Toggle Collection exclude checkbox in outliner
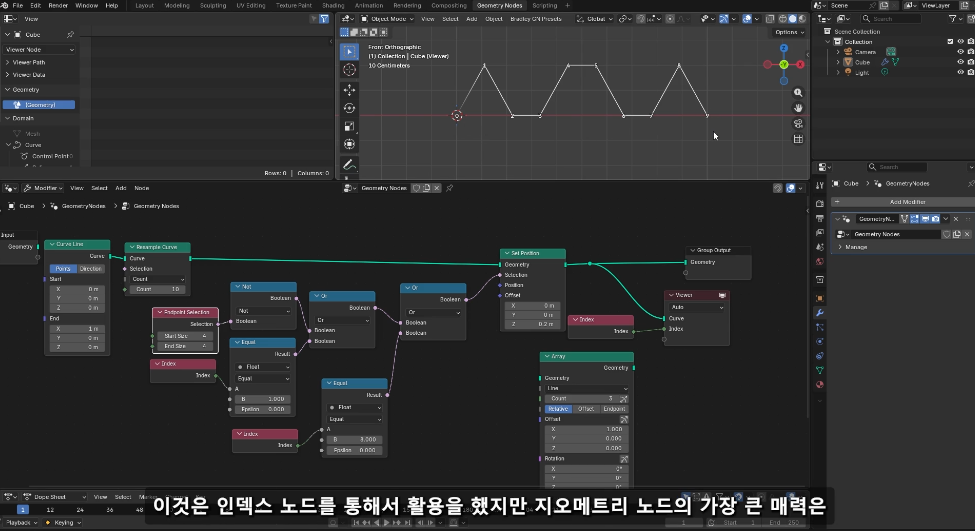The image size is (975, 531). [x=950, y=42]
